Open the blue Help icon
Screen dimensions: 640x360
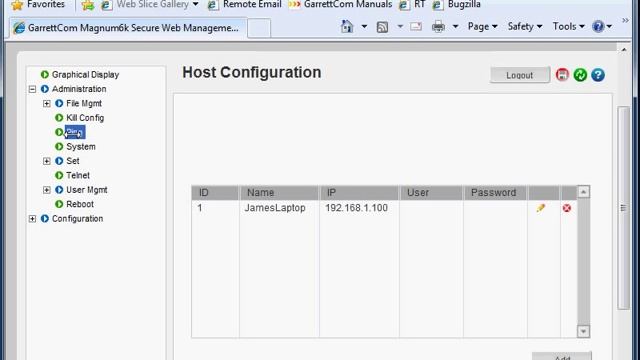point(598,75)
